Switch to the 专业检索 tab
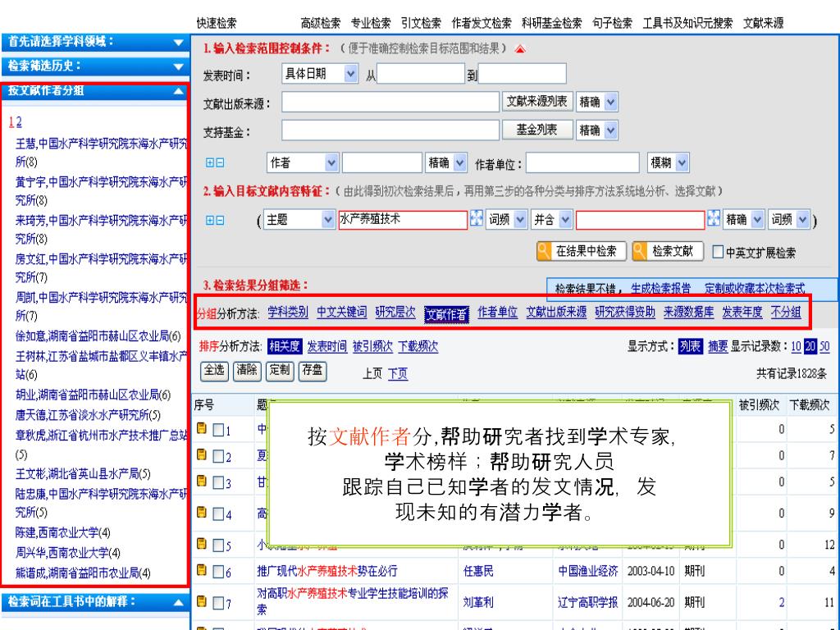Image resolution: width=840 pixels, height=630 pixels. (371, 23)
